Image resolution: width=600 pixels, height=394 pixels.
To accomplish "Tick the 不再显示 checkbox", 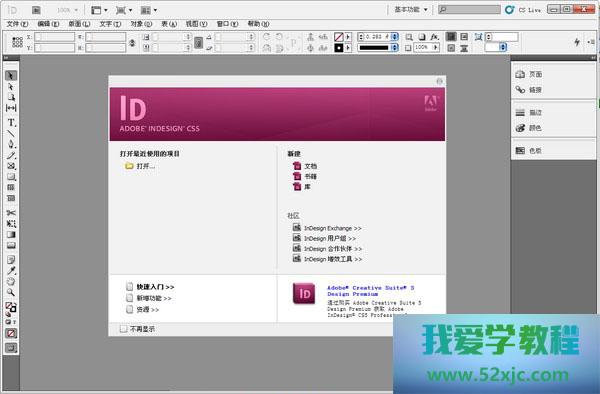I will 123,329.
